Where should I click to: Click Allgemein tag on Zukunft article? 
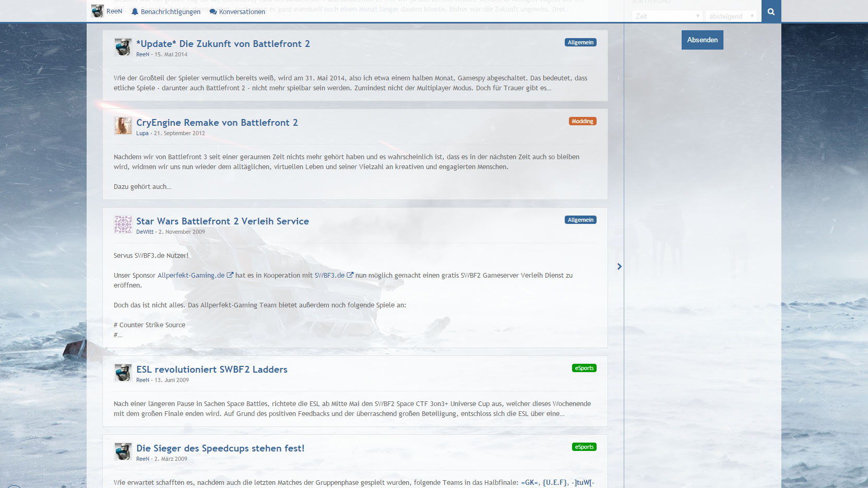(580, 42)
